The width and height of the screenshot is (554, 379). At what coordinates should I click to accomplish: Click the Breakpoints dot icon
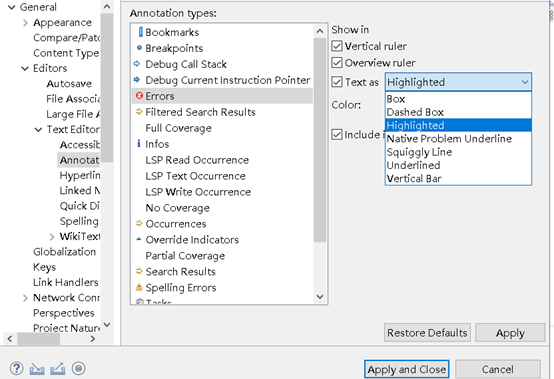(139, 48)
